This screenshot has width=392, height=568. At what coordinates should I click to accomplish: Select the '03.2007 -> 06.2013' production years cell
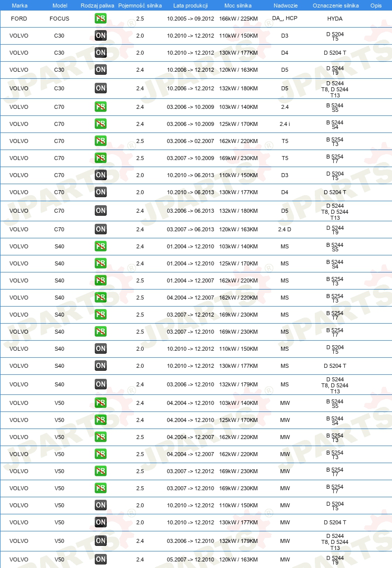click(190, 229)
